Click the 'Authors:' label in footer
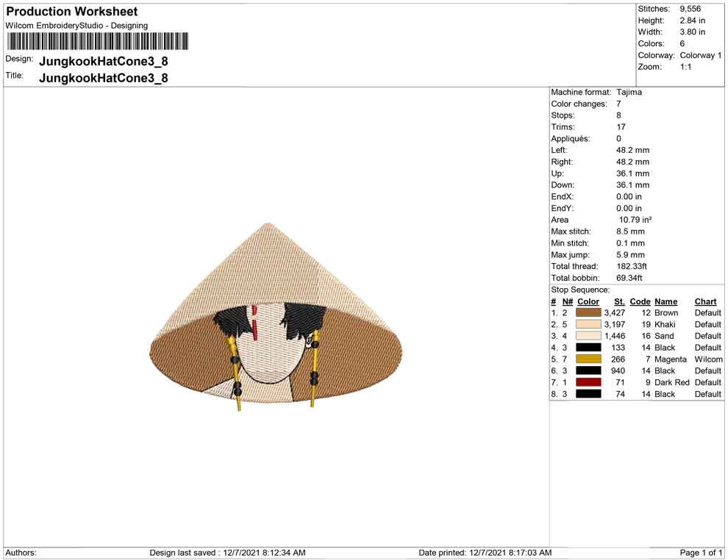 coord(21,553)
